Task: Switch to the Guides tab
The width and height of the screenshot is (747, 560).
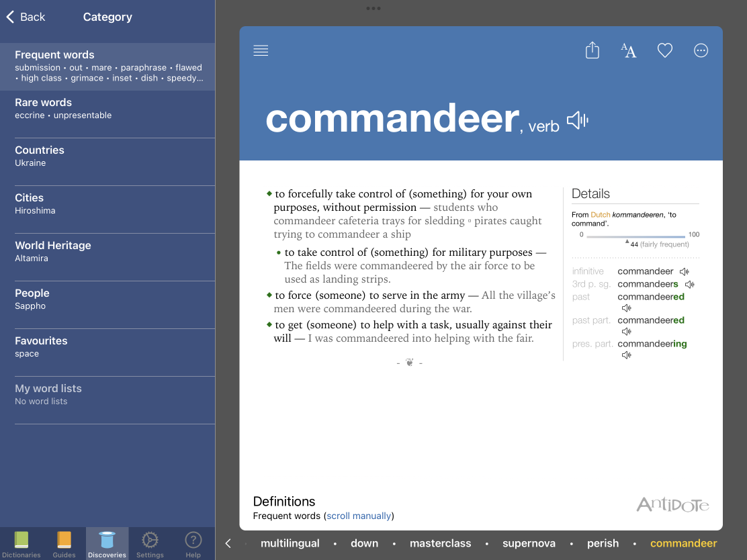Action: click(64, 544)
